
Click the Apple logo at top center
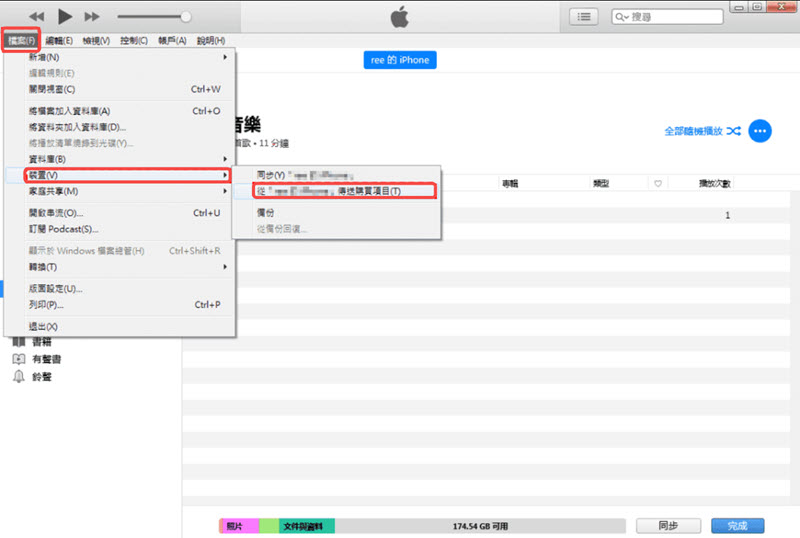[399, 17]
